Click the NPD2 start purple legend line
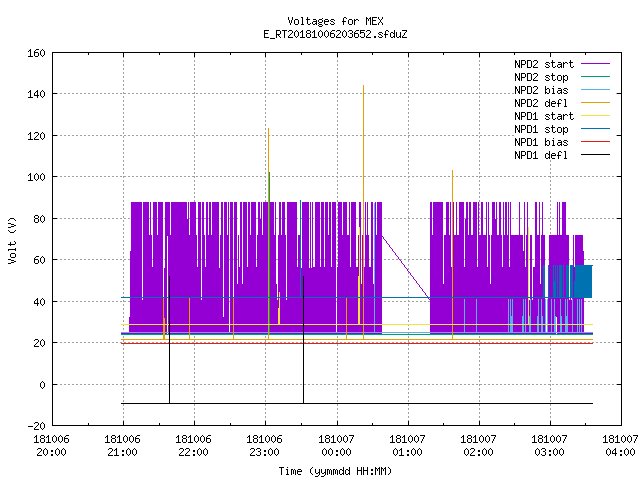The width and height of the screenshot is (640, 480). (595, 64)
